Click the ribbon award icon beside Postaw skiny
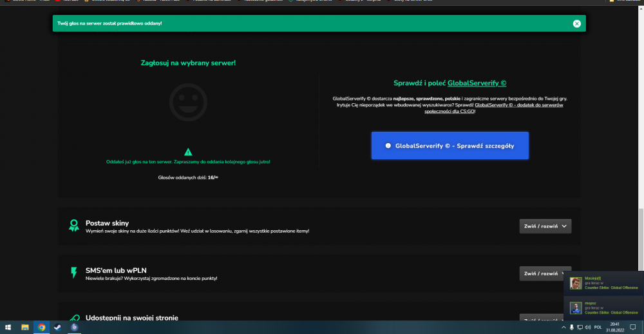 pos(74,226)
